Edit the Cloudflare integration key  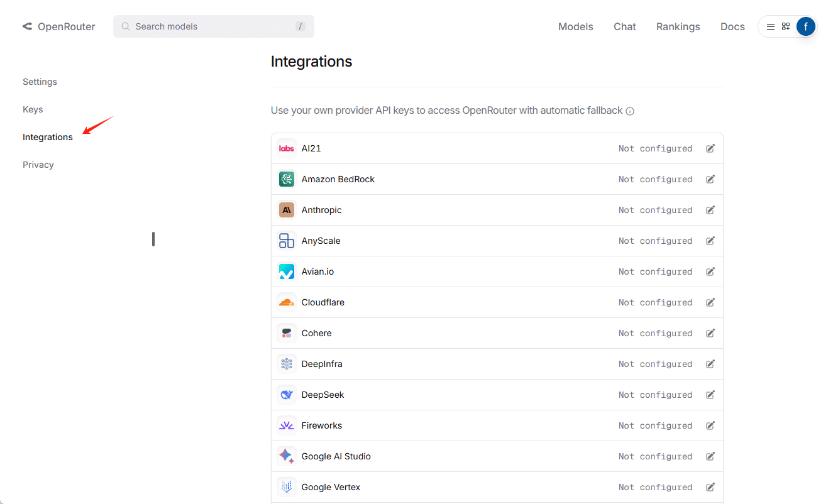pos(710,302)
